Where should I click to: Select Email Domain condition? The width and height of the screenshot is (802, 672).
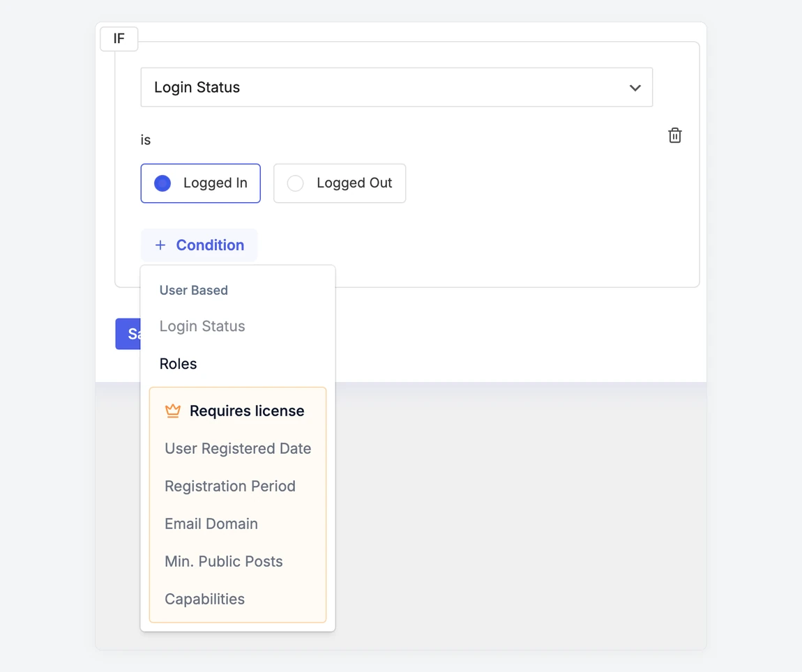(211, 524)
